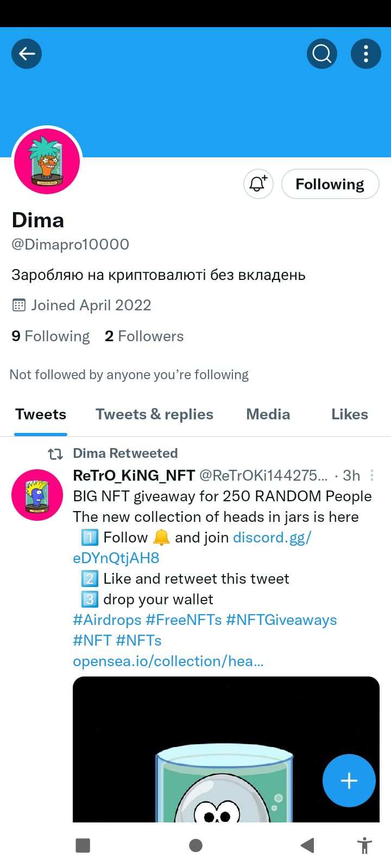Open profile search magnifier icon

tap(322, 54)
